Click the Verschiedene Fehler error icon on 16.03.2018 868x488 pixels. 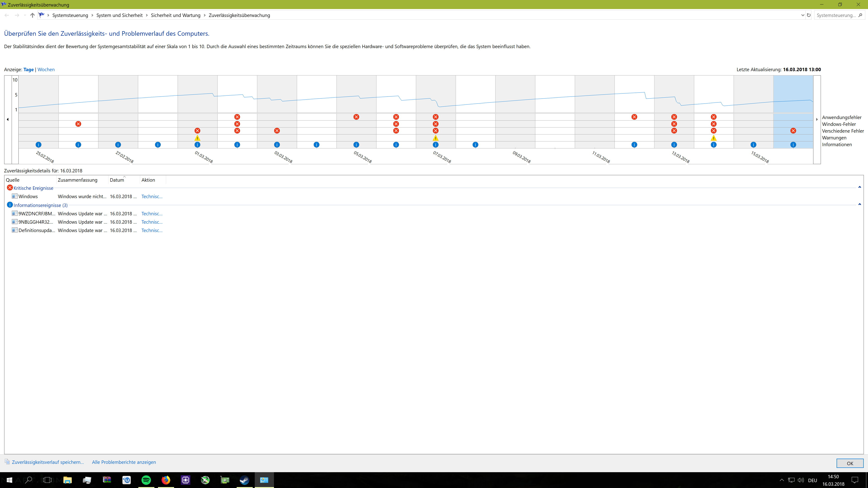(x=793, y=131)
